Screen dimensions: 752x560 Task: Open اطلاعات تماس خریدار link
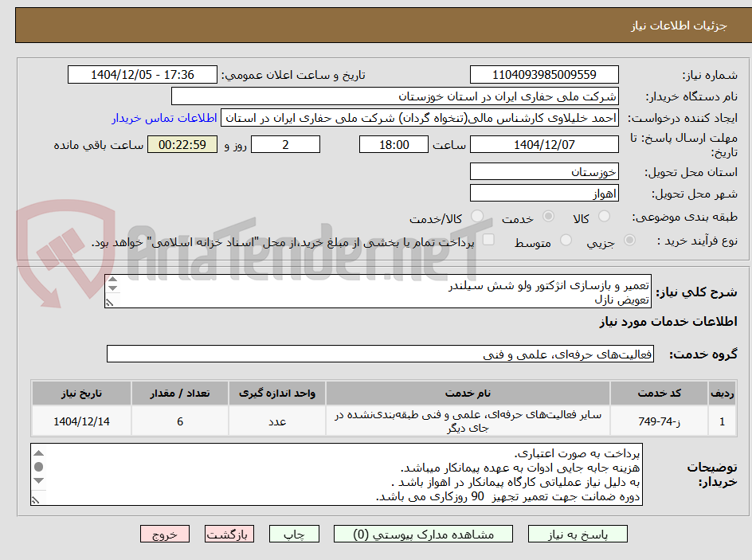[164, 118]
